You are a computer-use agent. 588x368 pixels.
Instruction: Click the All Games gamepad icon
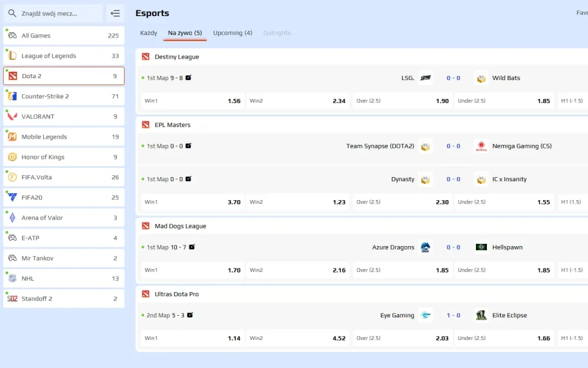(13, 36)
